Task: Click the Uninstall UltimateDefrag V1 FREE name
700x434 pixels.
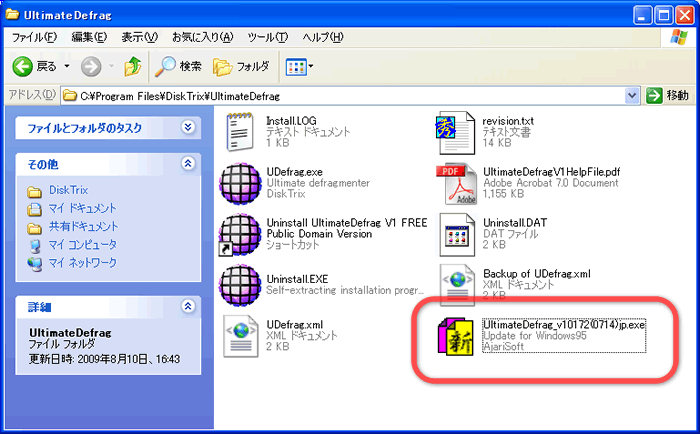Action: click(347, 228)
